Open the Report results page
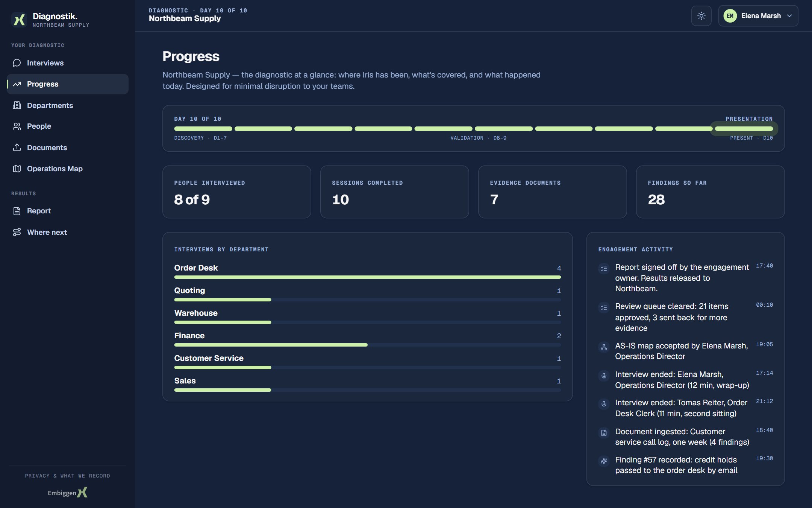Screen dimensions: 812x508 point(68,211)
